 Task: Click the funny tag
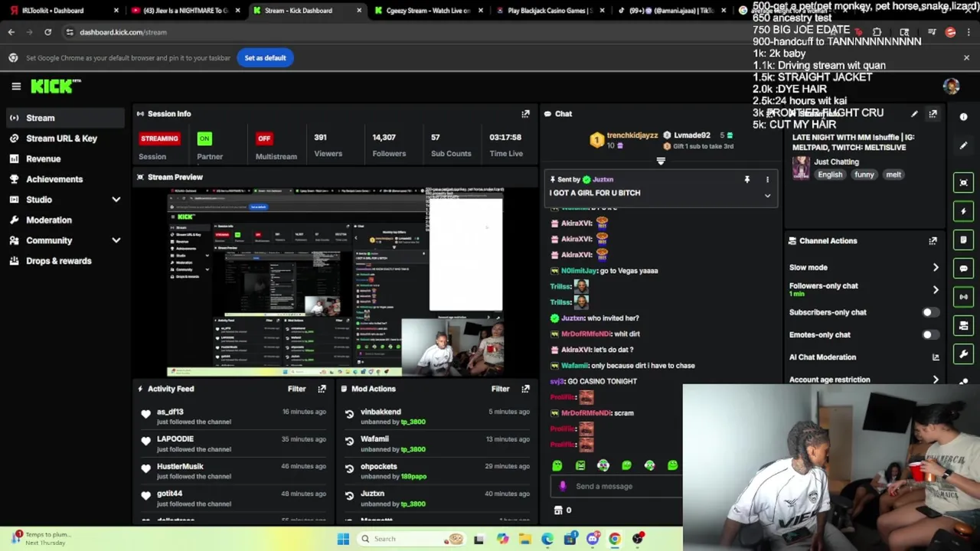click(x=864, y=174)
